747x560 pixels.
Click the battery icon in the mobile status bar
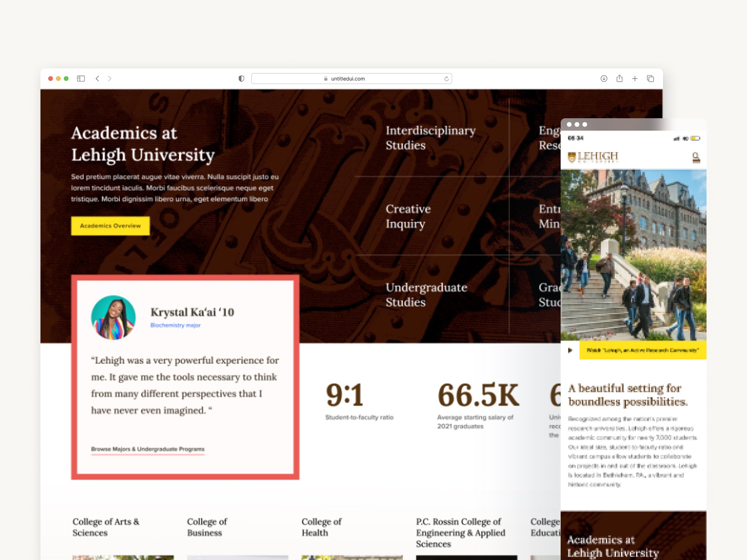696,138
